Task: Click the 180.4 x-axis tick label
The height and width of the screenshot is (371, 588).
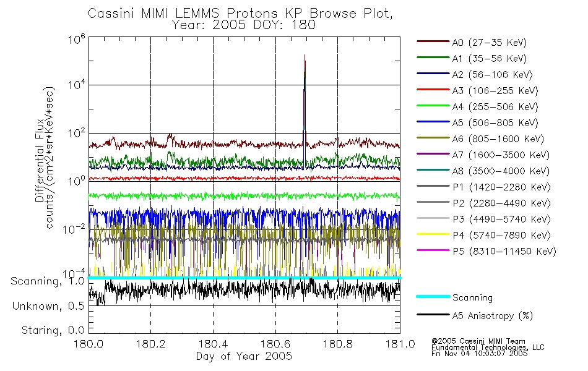Action: point(213,344)
